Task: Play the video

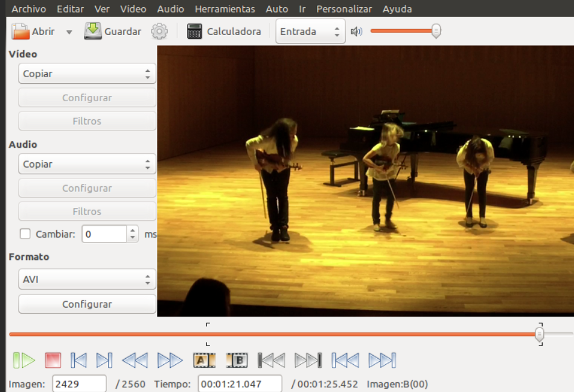Action: (24, 360)
